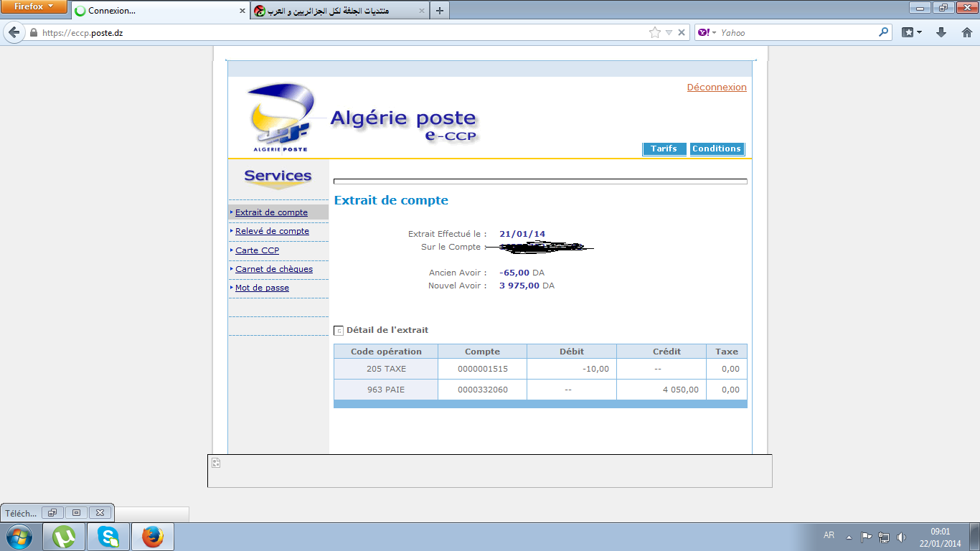Go back with the browser back arrow
Viewport: 980px width, 551px height.
point(14,33)
